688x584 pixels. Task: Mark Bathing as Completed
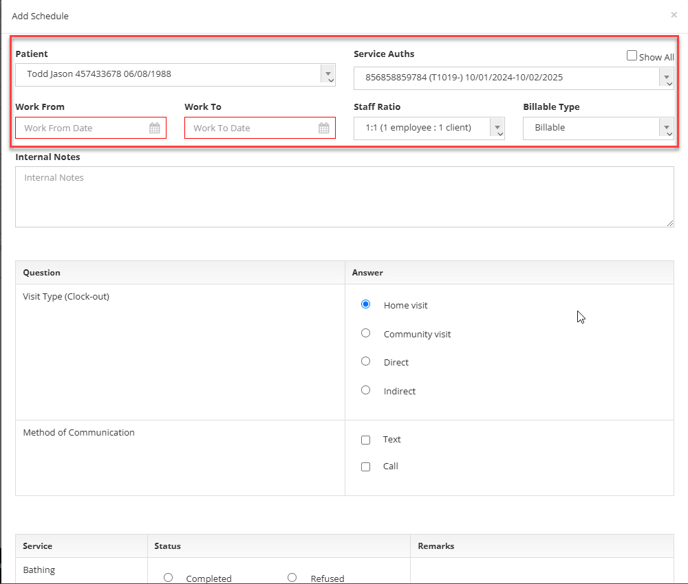168,577
